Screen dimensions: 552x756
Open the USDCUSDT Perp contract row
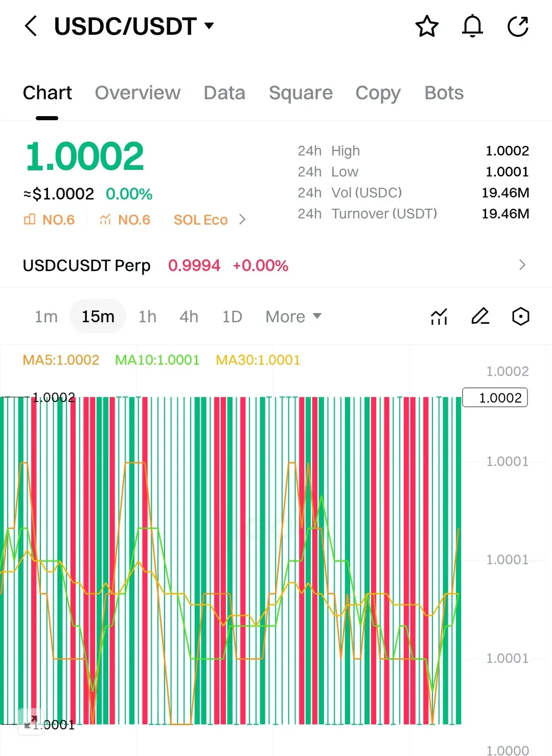(x=276, y=265)
